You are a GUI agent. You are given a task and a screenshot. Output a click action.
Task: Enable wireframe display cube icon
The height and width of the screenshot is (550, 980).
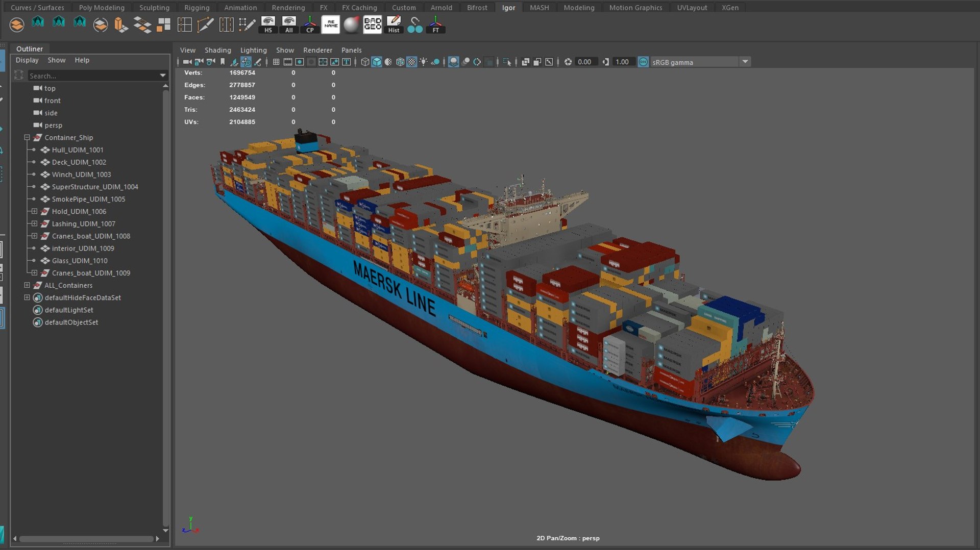[365, 62]
